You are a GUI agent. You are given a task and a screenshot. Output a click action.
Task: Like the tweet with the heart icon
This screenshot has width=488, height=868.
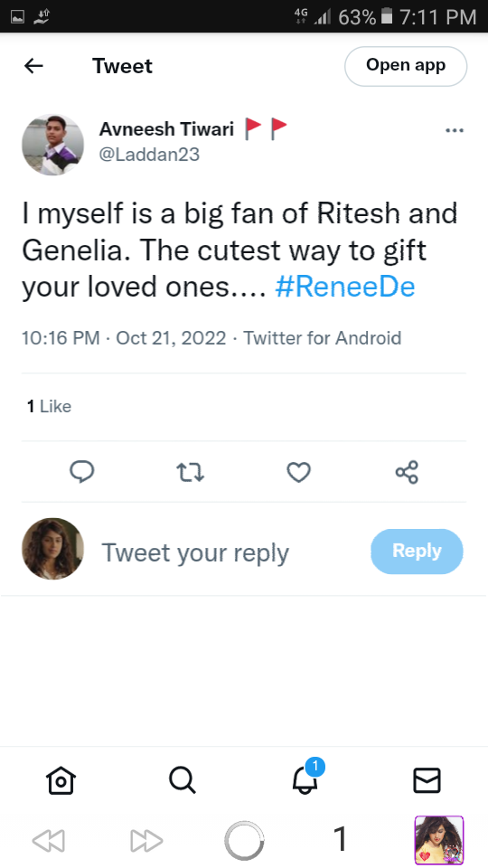click(x=299, y=472)
